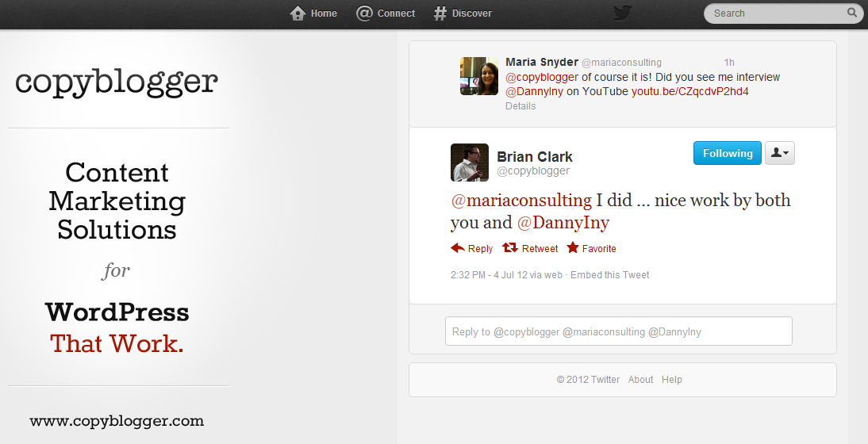Open Brian Clark's profile picture
868x444 pixels.
(x=470, y=163)
